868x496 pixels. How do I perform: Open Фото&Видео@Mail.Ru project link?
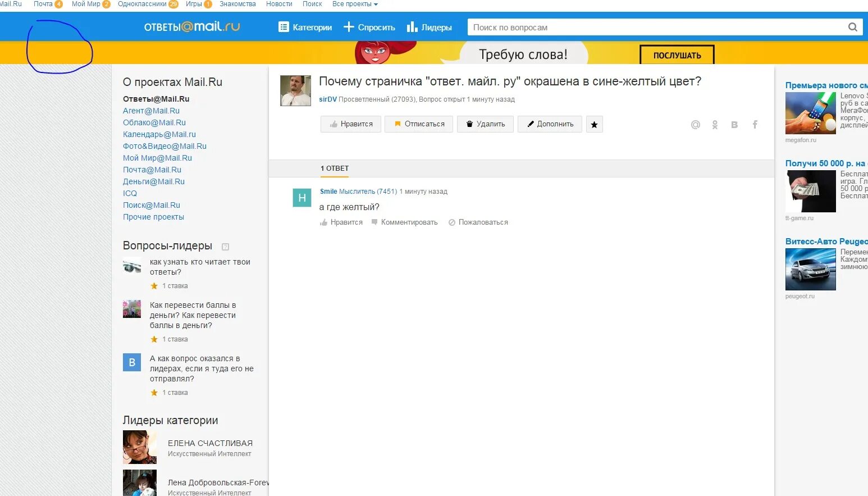165,146
